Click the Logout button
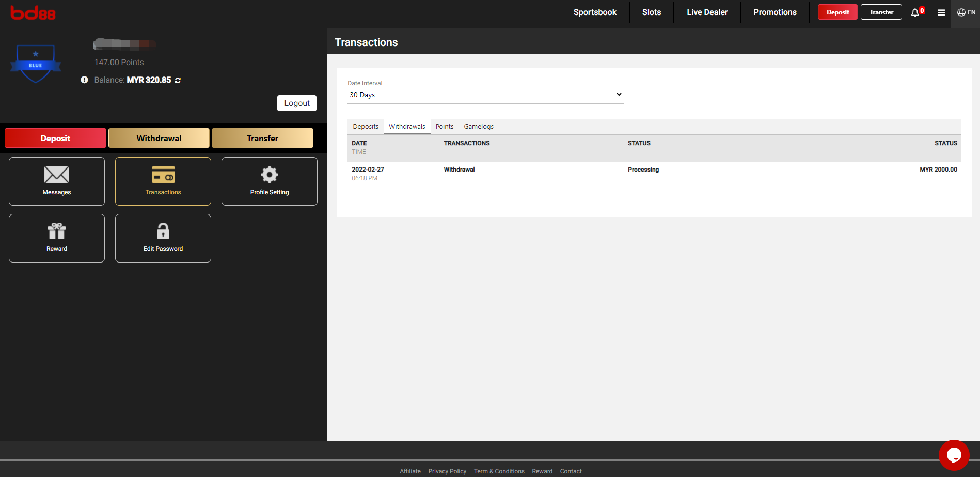The width and height of the screenshot is (980, 477). 297,103
